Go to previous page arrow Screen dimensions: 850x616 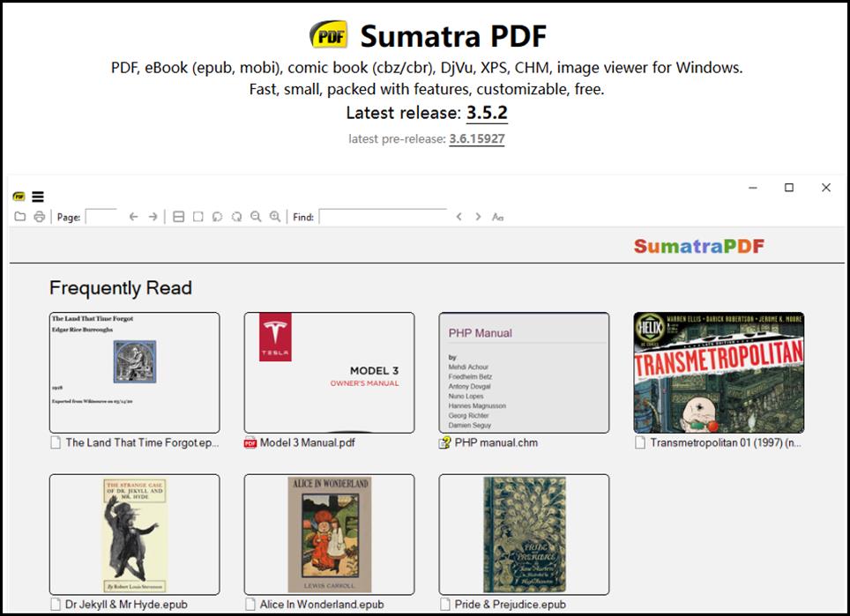click(133, 217)
